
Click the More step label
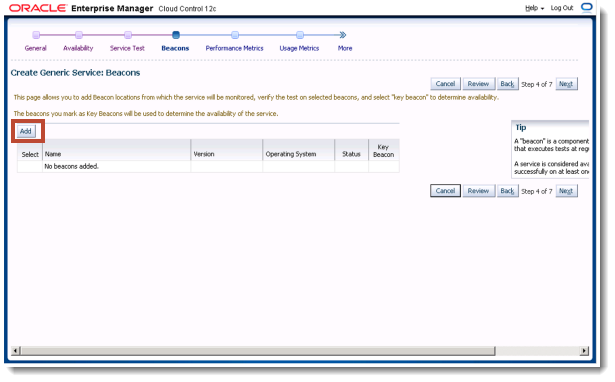pos(345,48)
